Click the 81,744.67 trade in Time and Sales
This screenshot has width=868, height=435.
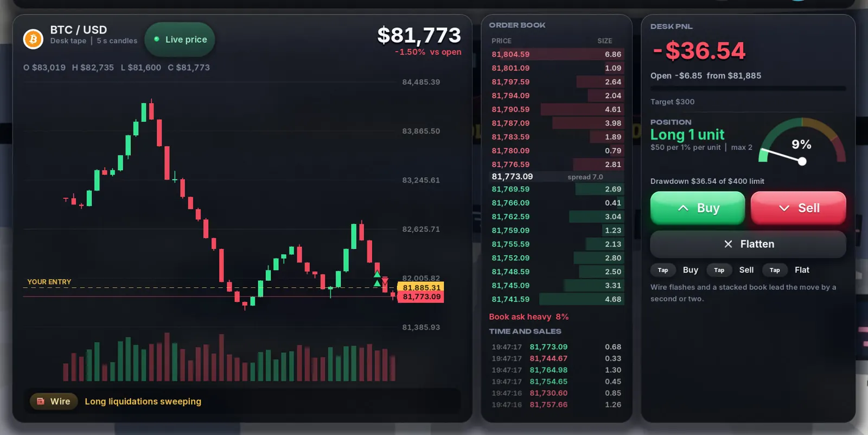(557, 358)
